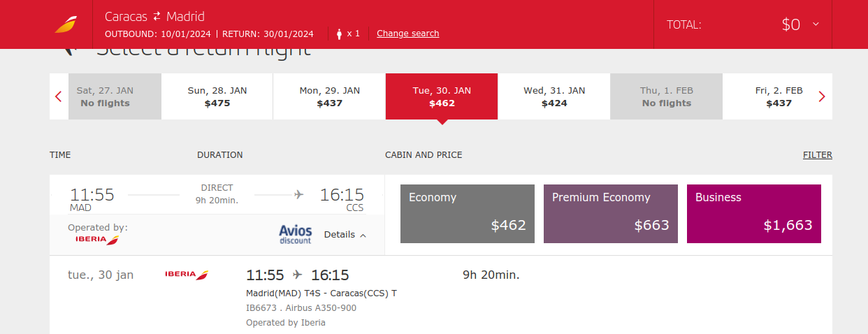Screen dimensions: 868x334
Task: Expand the TOTAL price dropdown
Action: click(815, 24)
